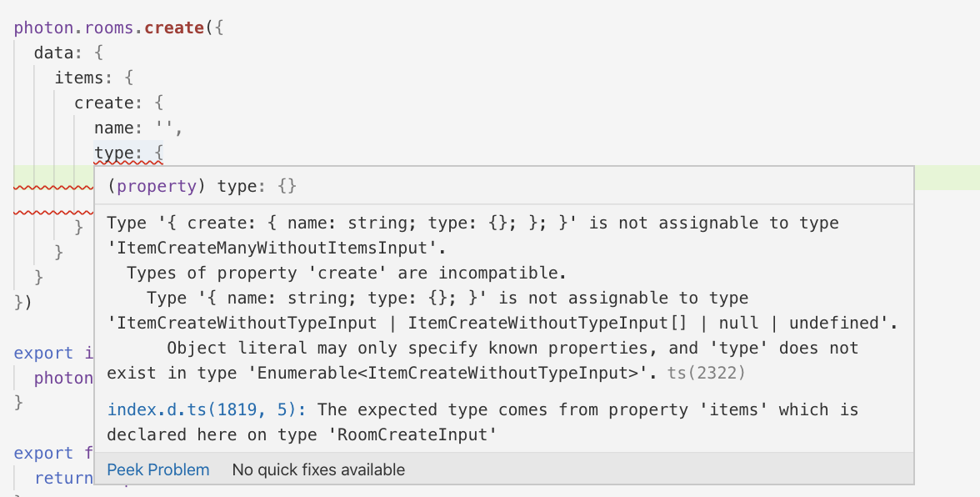Select the 'create' method call on photon.rooms
Image resolution: width=980 pixels, height=497 pixels.
click(x=173, y=28)
